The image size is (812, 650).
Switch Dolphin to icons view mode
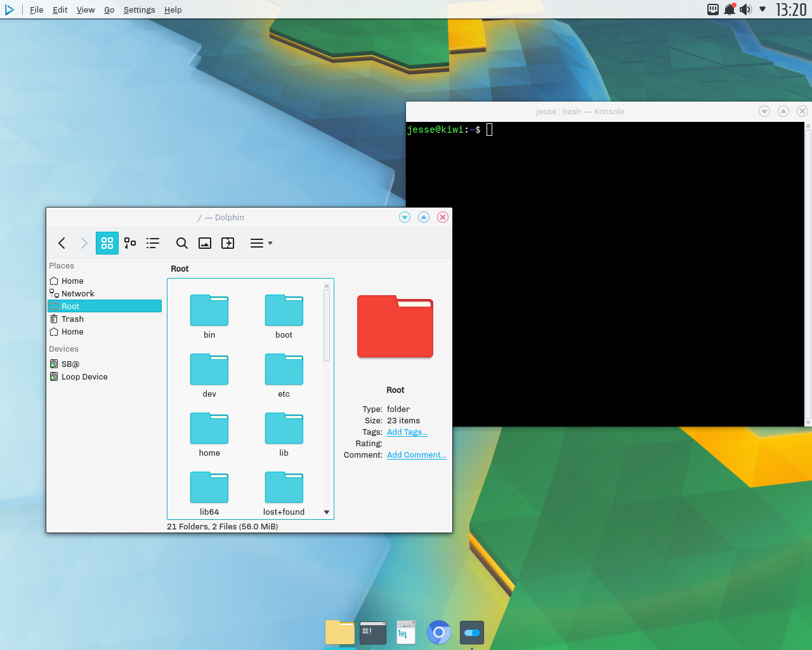[107, 243]
